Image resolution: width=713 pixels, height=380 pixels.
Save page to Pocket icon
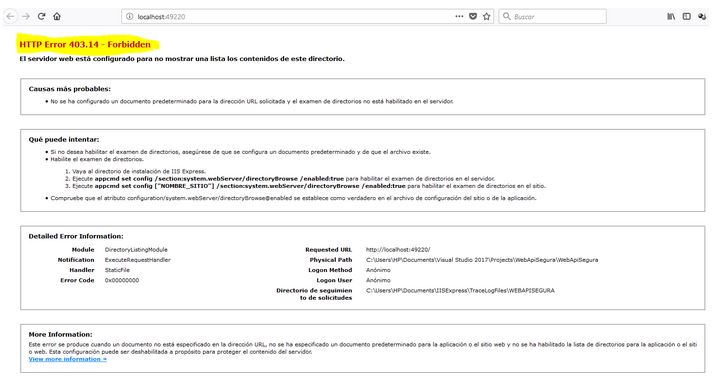pos(473,16)
